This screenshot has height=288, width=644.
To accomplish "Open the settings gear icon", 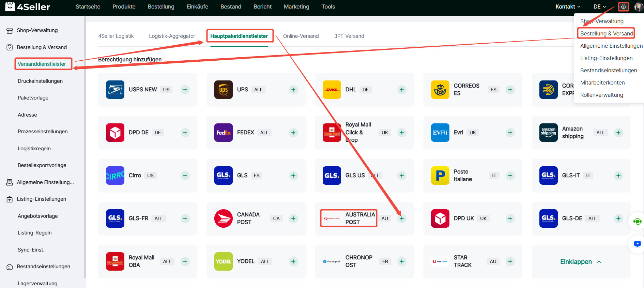I will (x=624, y=6).
